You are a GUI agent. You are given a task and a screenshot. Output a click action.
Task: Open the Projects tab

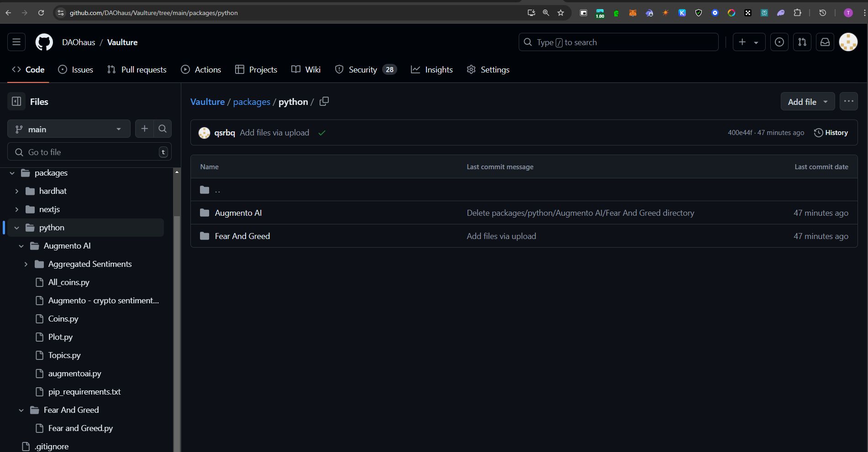256,69
